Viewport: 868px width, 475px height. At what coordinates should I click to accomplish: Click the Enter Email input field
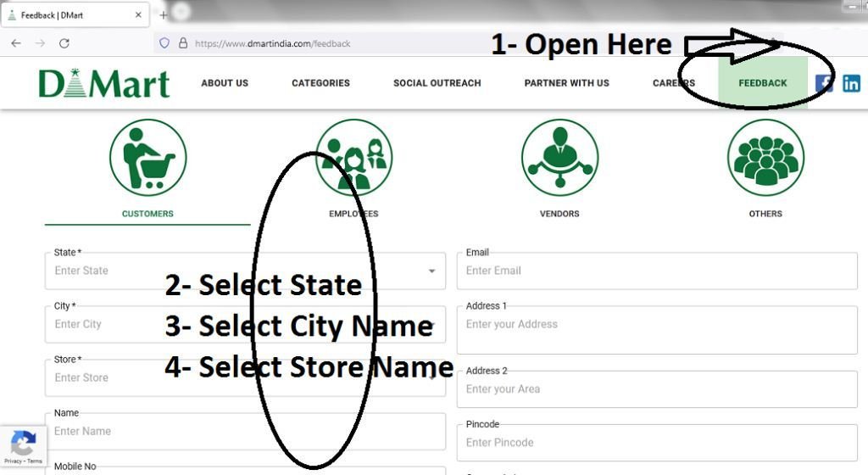[657, 271]
